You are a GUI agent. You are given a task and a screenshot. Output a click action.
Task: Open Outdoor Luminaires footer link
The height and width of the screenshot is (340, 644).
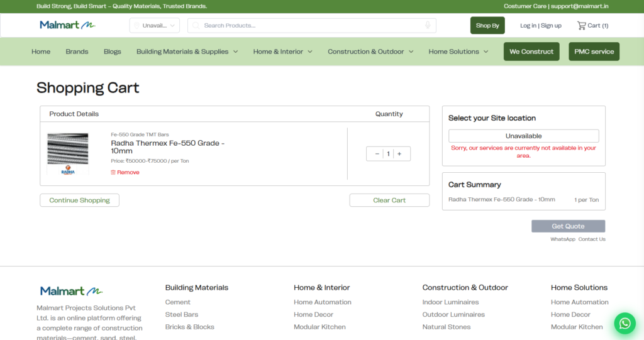coord(453,314)
